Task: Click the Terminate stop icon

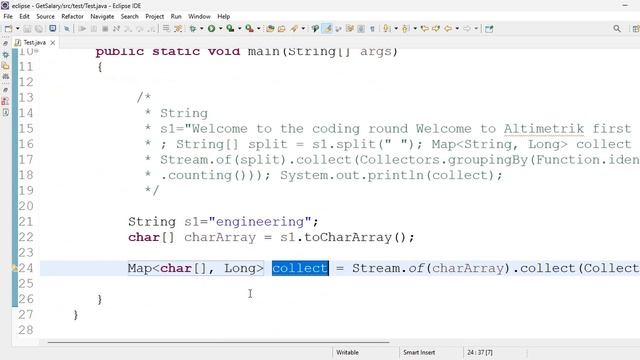Action: pyautogui.click(x=105, y=29)
